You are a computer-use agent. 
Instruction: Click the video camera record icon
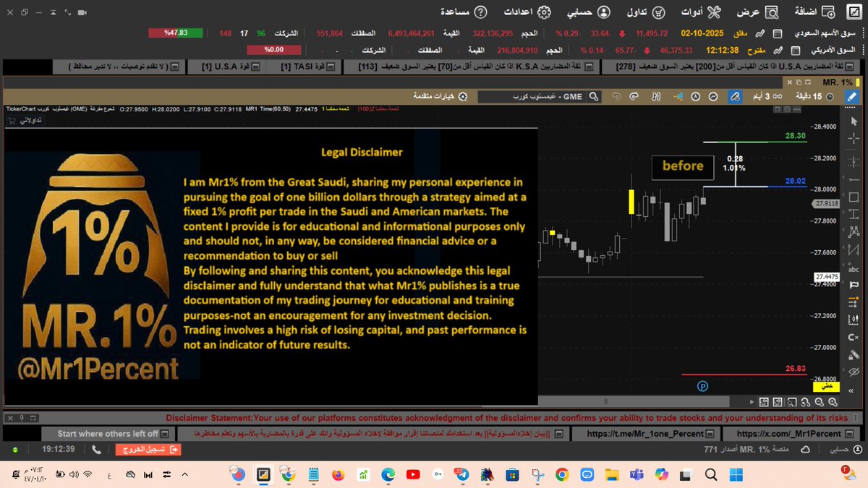tap(82, 13)
